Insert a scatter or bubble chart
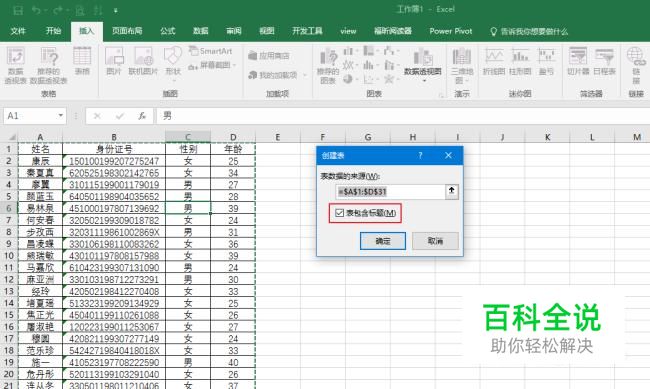 pyautogui.click(x=370, y=78)
